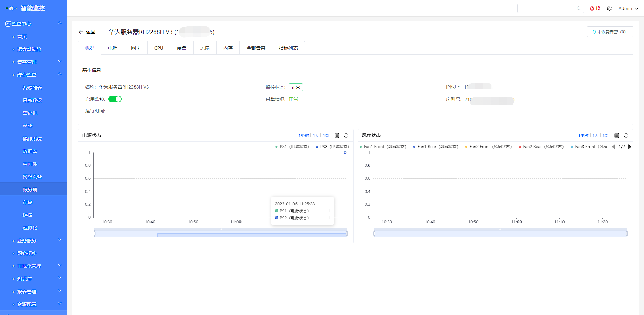Toggle Fan3 Front legend series
644x315 pixels.
click(x=589, y=147)
